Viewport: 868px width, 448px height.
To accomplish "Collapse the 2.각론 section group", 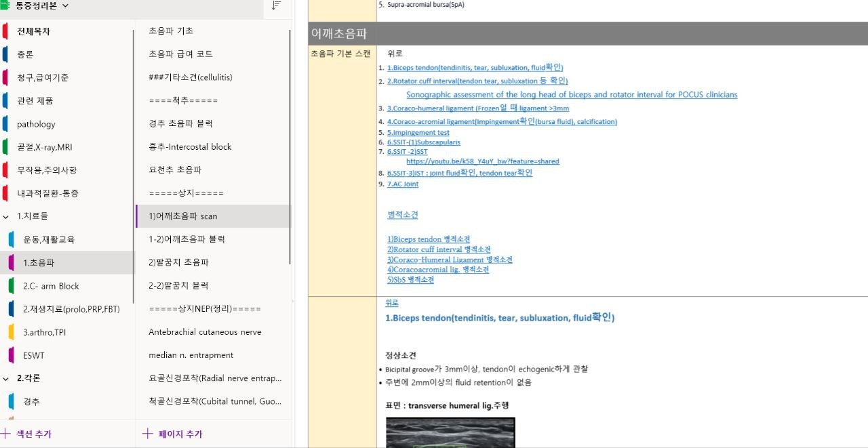I will 7,378.
